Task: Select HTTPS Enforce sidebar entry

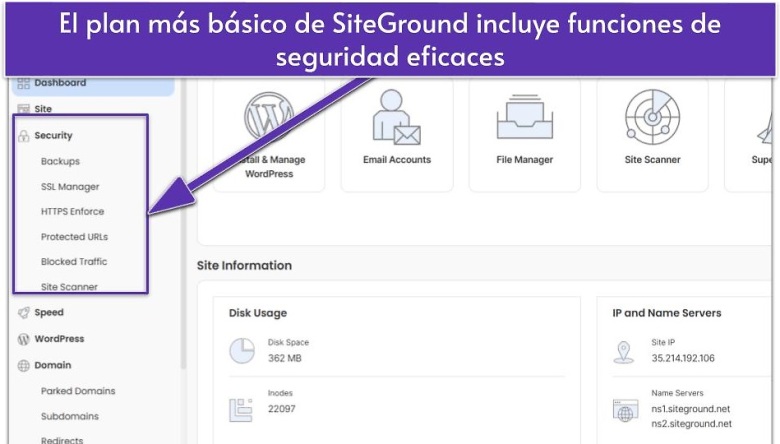Action: [73, 211]
